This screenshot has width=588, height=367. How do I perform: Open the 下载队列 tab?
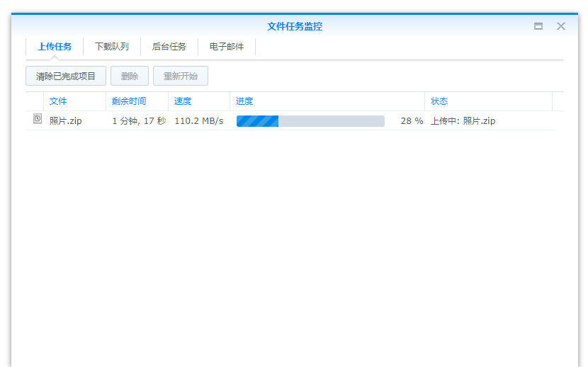[x=112, y=47]
